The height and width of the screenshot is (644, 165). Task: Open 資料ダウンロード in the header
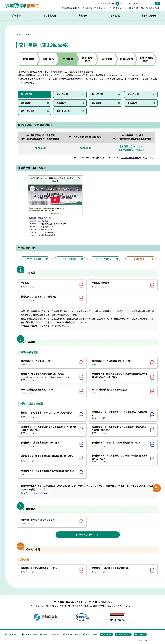pyautogui.click(x=102, y=8)
